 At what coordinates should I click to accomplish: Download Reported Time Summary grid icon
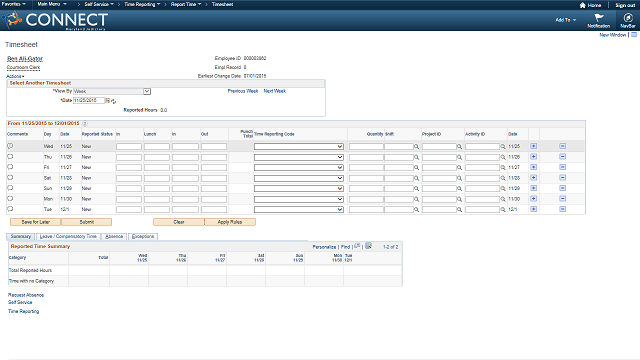368,246
